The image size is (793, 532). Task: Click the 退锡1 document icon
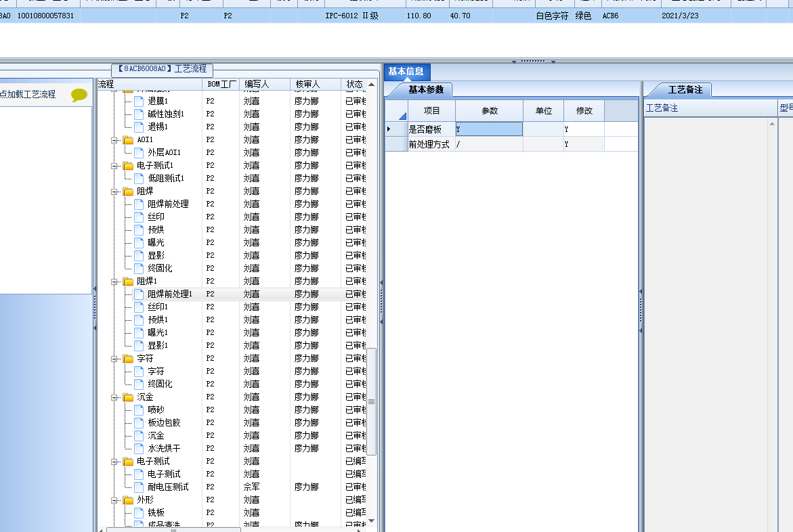(x=139, y=127)
